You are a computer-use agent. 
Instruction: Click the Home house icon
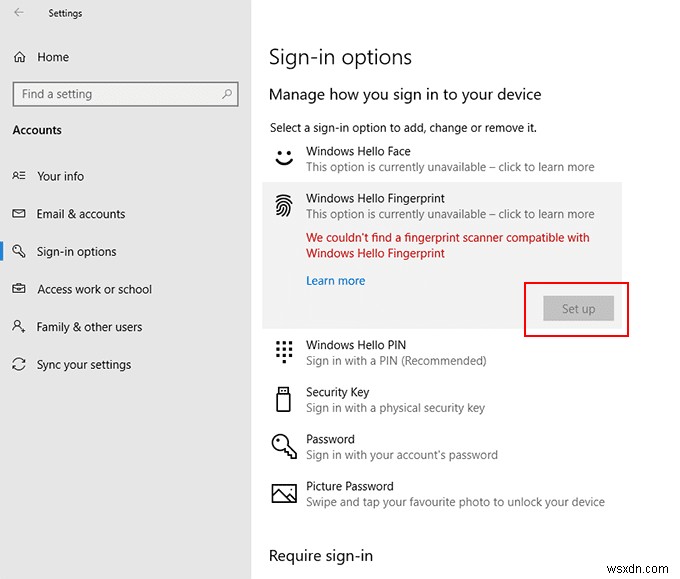tap(20, 57)
